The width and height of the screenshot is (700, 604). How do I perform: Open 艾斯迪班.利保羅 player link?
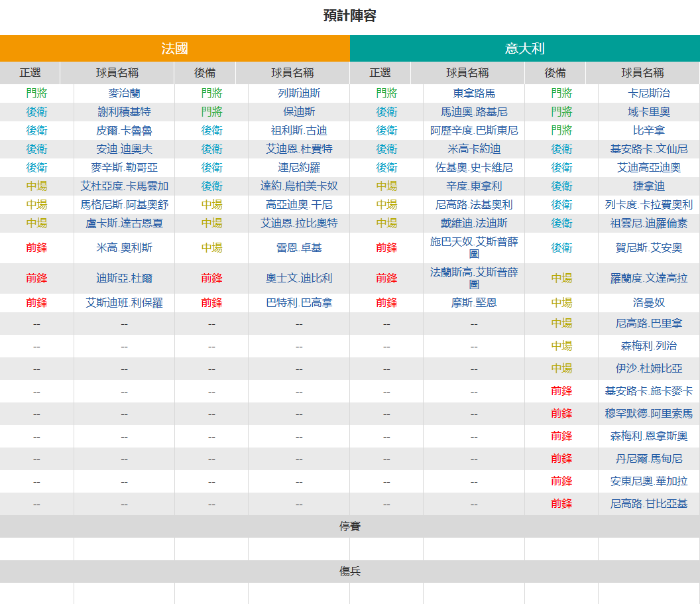[x=124, y=303]
